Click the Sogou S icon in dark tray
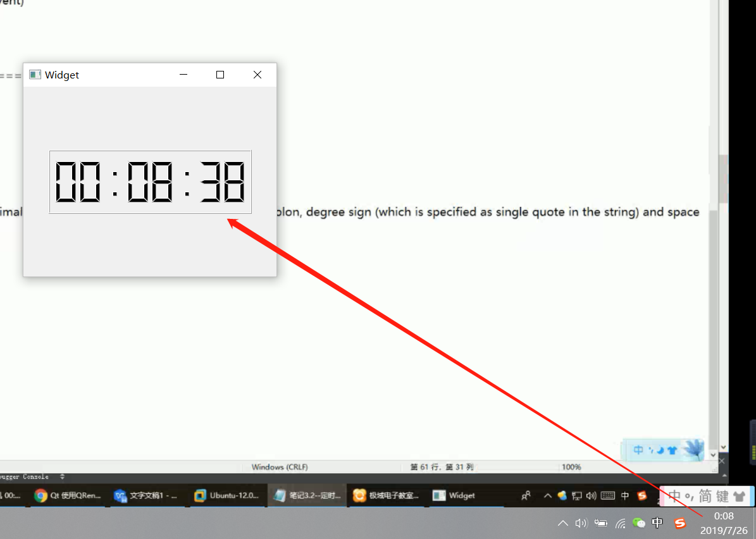 click(641, 495)
